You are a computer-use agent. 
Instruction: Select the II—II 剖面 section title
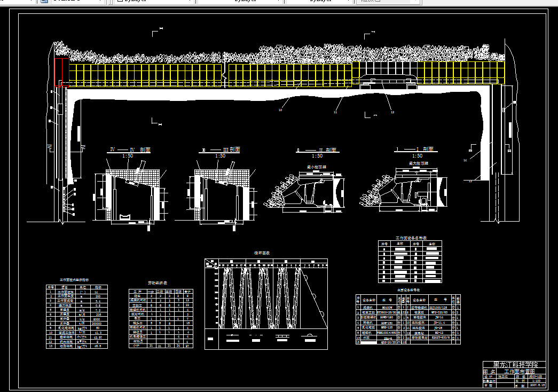(x=317, y=150)
